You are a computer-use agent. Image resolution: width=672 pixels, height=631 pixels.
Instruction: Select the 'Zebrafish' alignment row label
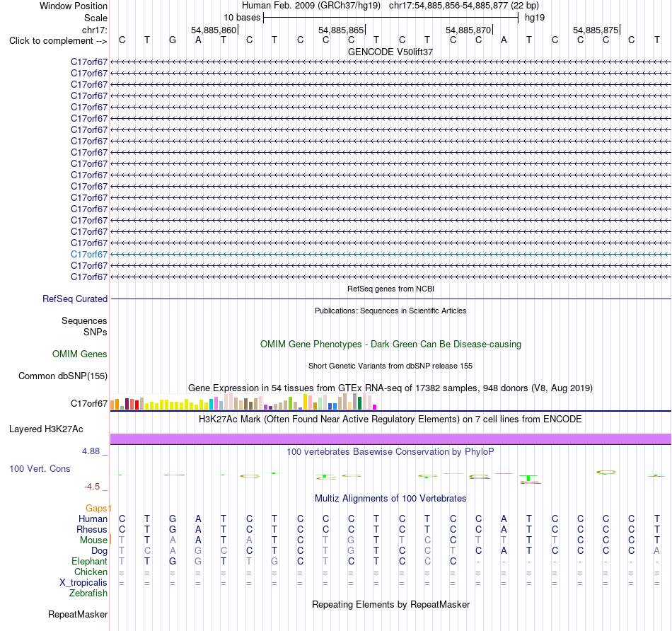tap(88, 594)
